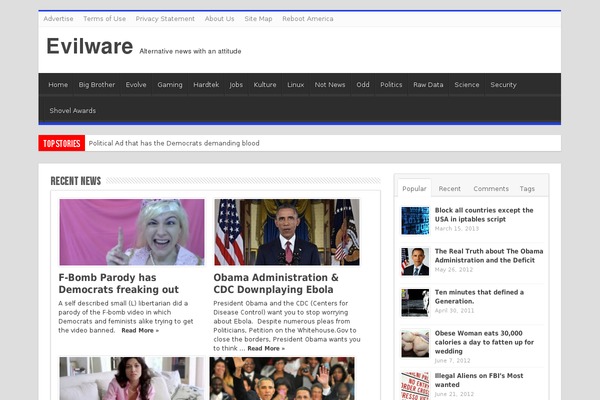
Task: Switch to the Popular tab
Action: 414,189
